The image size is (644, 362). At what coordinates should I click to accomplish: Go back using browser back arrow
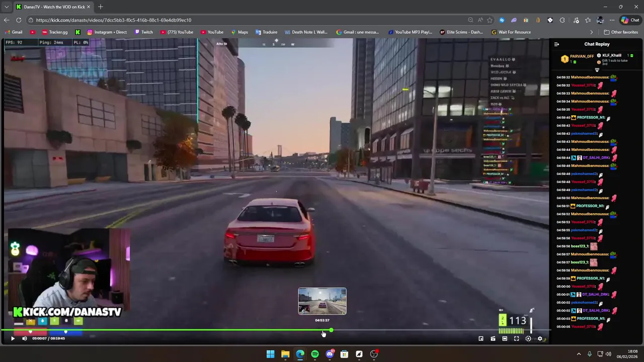coord(6,20)
